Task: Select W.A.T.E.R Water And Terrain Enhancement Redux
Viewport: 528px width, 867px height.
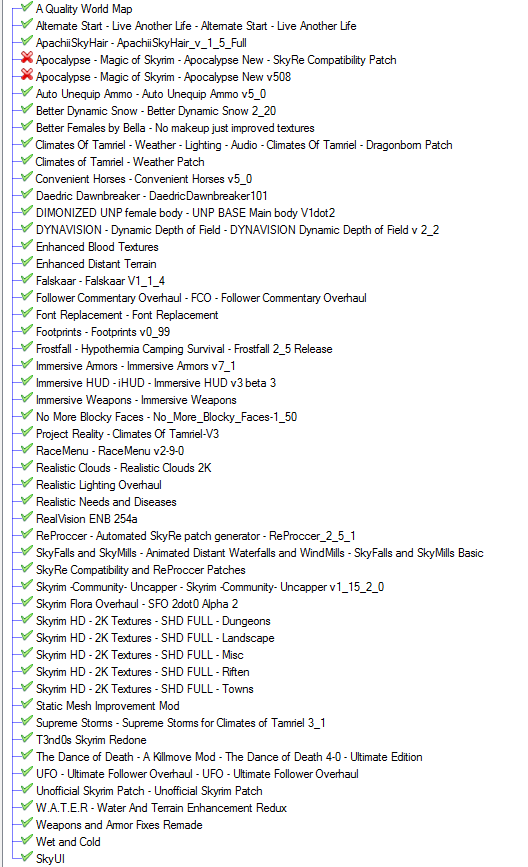Action: [x=161, y=808]
